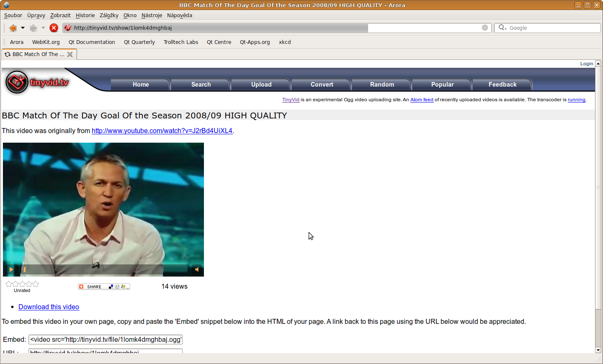This screenshot has width=603, height=364.
Task: Clear the address bar with the clear icon
Action: (485, 28)
